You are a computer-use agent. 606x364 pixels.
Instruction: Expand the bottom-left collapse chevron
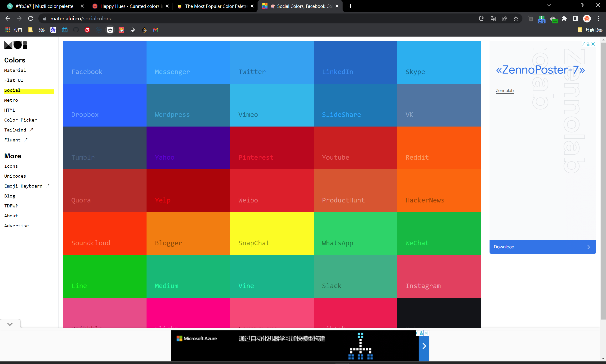click(10, 324)
